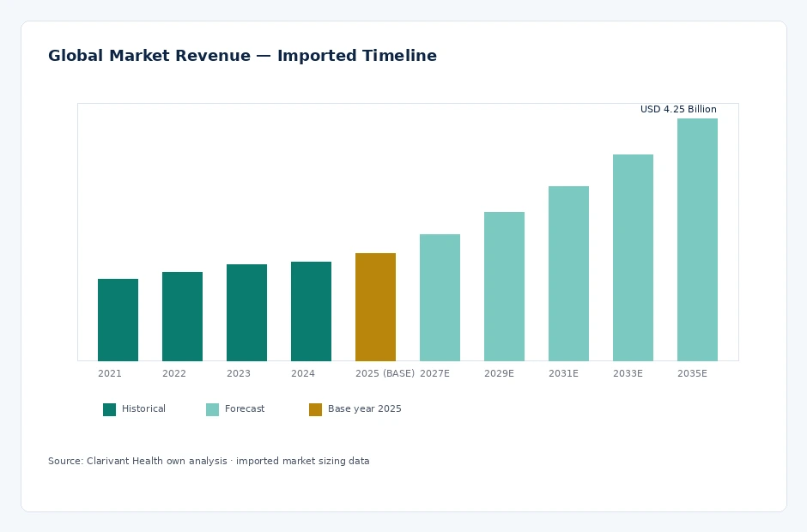Select the 2021 historical bar

[118, 320]
